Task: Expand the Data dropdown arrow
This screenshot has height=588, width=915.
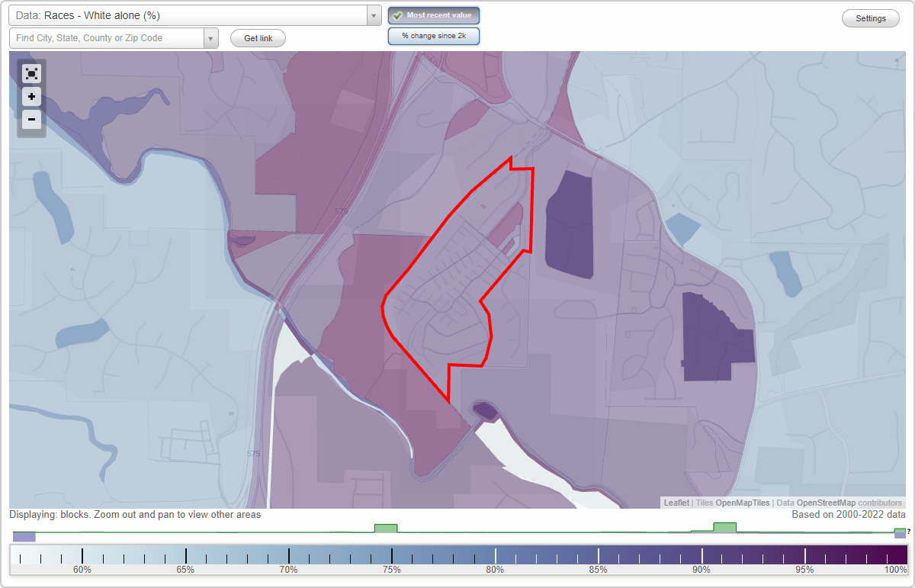Action: tap(372, 15)
